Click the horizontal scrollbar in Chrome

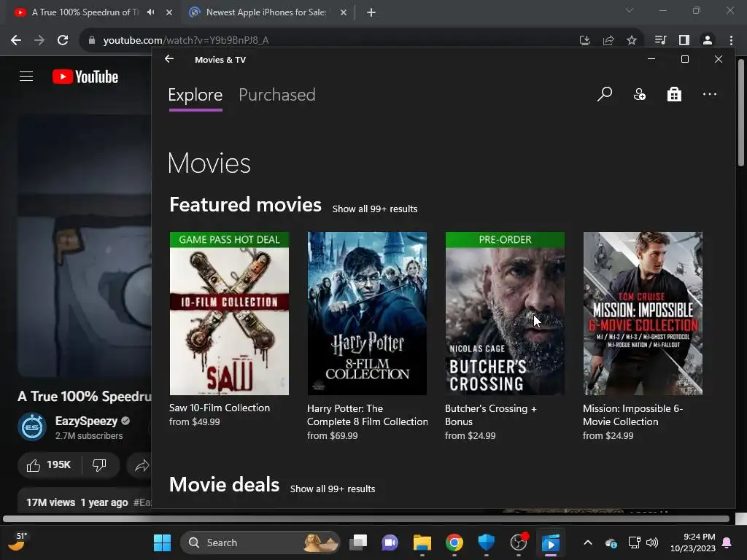pyautogui.click(x=366, y=518)
